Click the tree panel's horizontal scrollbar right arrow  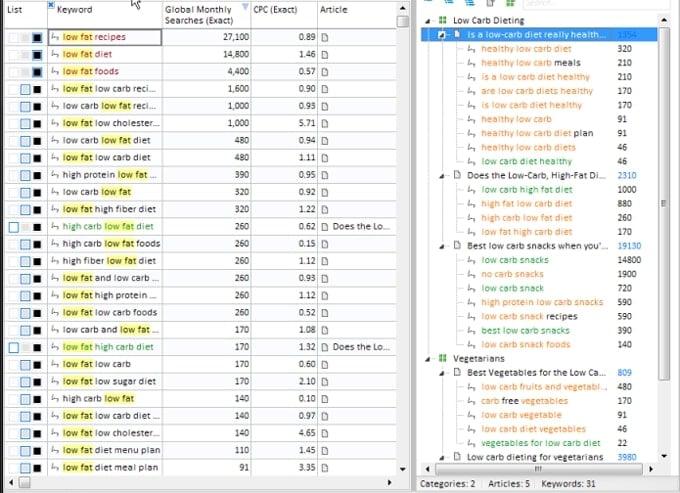651,469
